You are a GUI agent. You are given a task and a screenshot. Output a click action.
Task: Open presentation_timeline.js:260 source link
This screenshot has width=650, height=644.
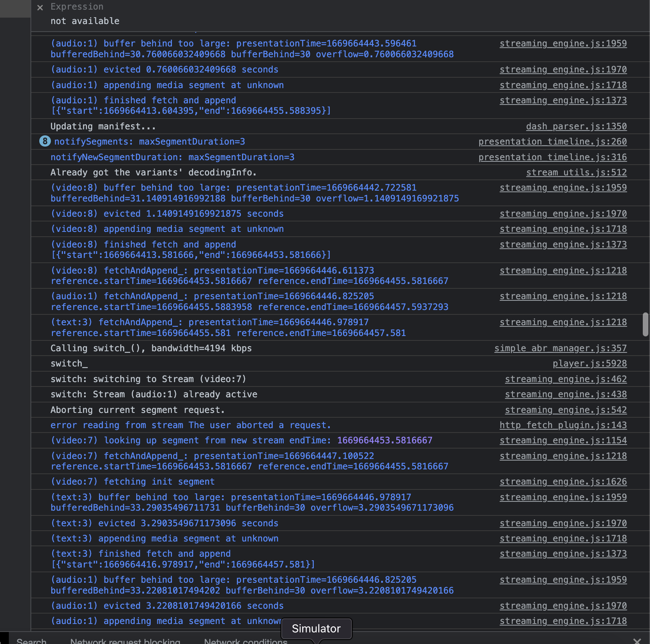pyautogui.click(x=552, y=141)
